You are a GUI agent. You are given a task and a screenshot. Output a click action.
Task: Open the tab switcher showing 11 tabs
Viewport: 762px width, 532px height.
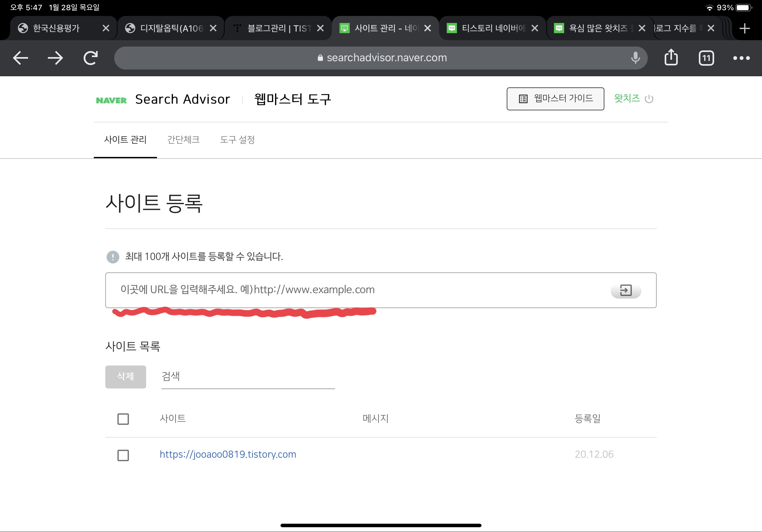click(x=706, y=58)
